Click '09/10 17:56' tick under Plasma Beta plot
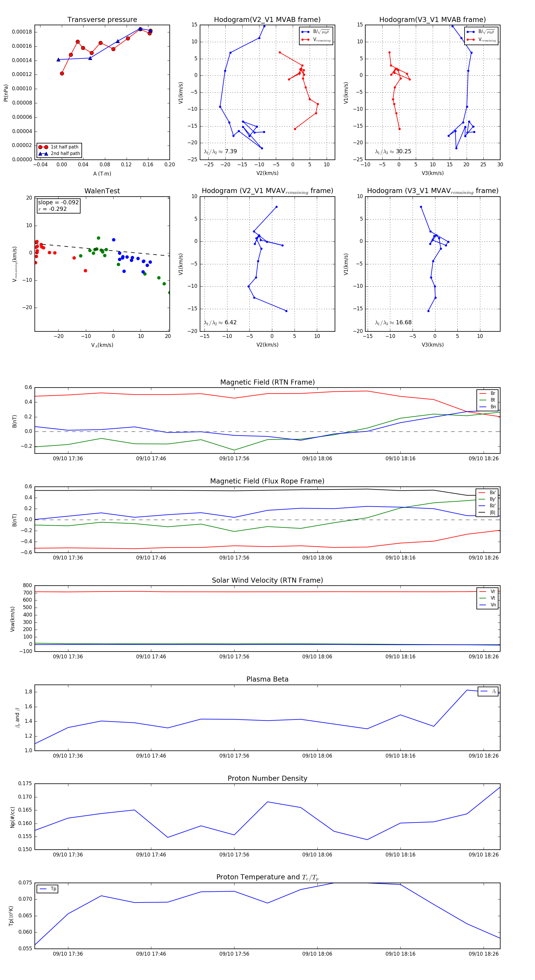 click(x=234, y=756)
